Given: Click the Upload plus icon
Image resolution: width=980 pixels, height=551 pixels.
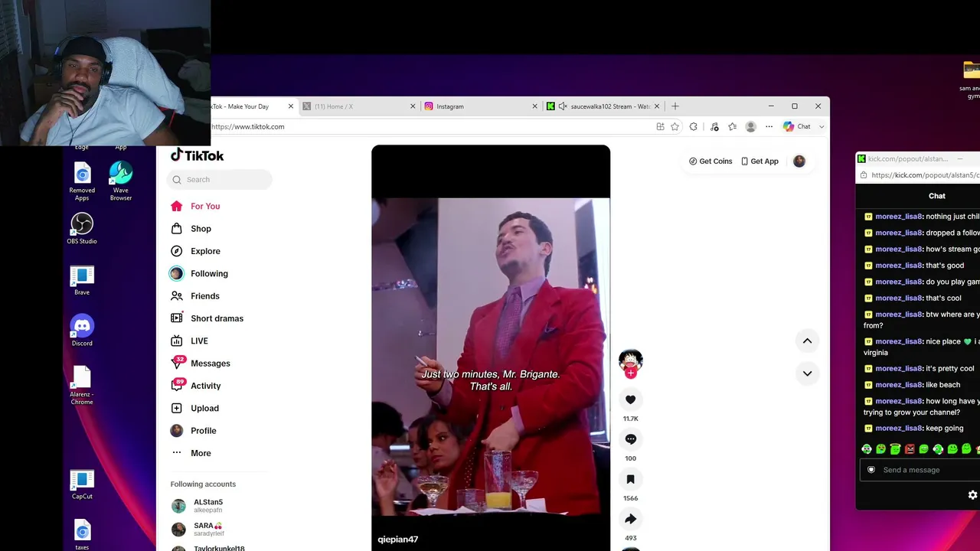Looking at the screenshot, I should coord(177,408).
